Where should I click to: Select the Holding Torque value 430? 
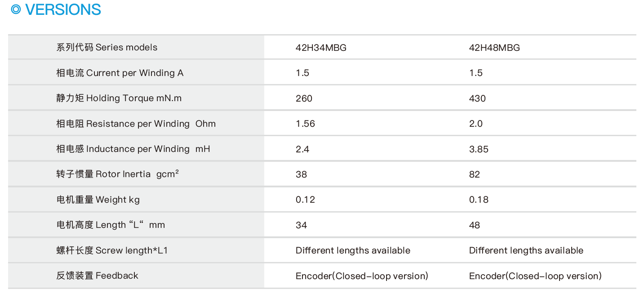(x=477, y=98)
